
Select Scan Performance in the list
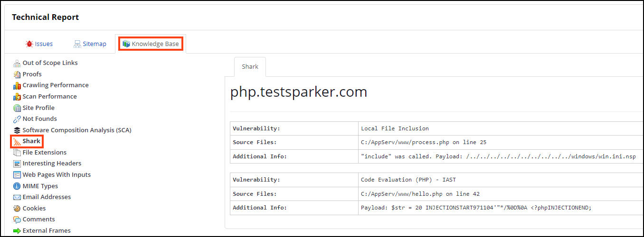(49, 97)
